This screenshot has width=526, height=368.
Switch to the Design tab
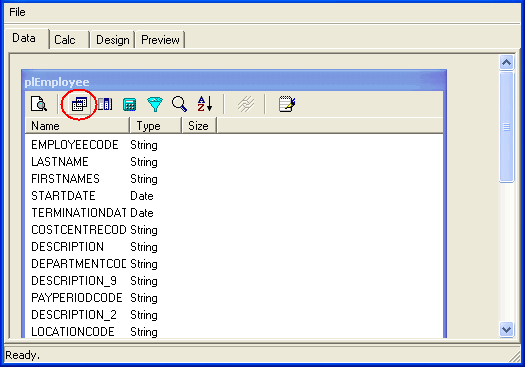click(x=113, y=40)
